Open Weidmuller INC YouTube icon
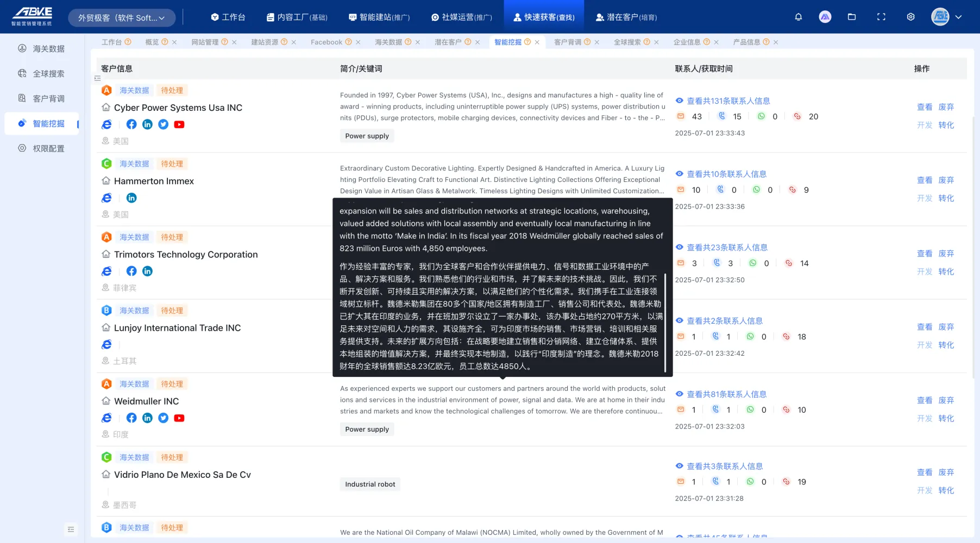Image resolution: width=980 pixels, height=543 pixels. [x=179, y=418]
